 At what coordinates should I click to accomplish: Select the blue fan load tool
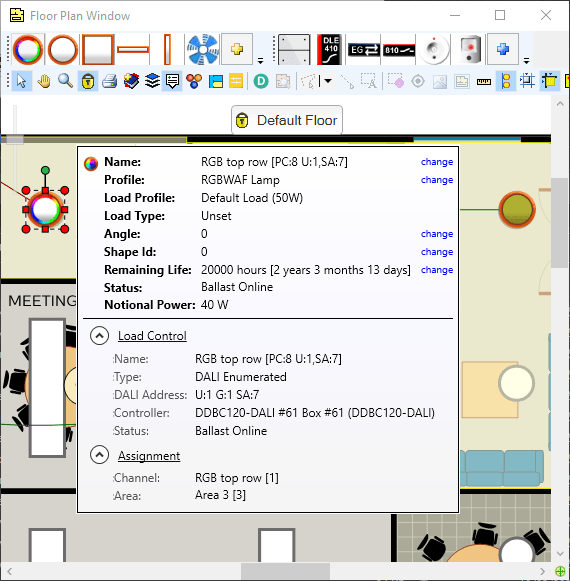tap(202, 50)
